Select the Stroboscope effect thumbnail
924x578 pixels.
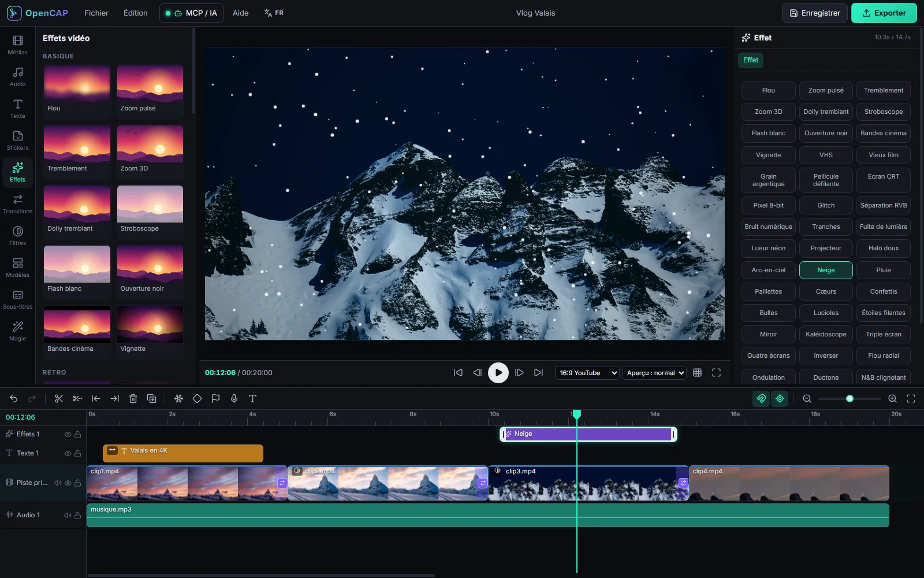[150, 209]
